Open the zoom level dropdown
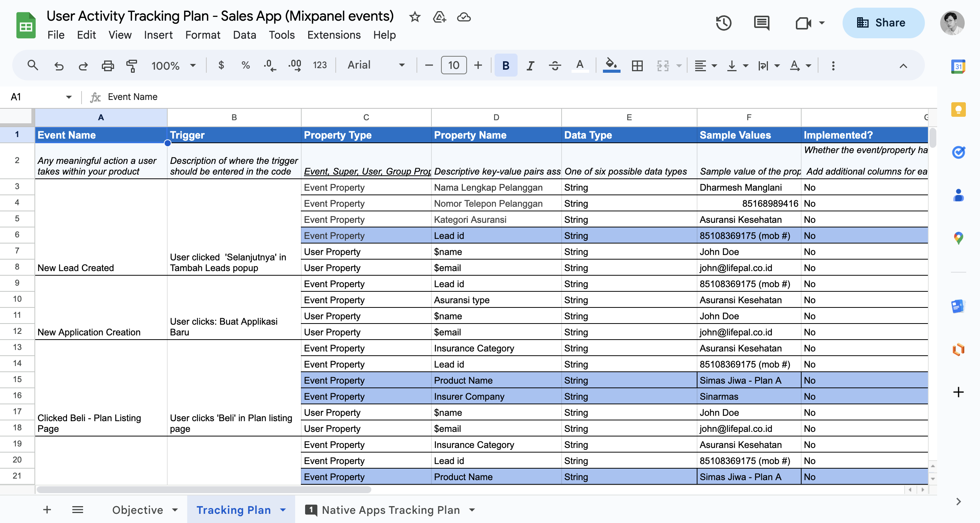 coord(173,65)
